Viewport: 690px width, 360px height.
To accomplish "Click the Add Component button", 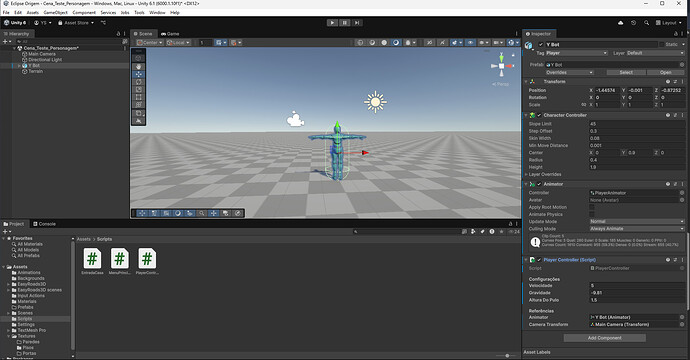I will click(605, 338).
